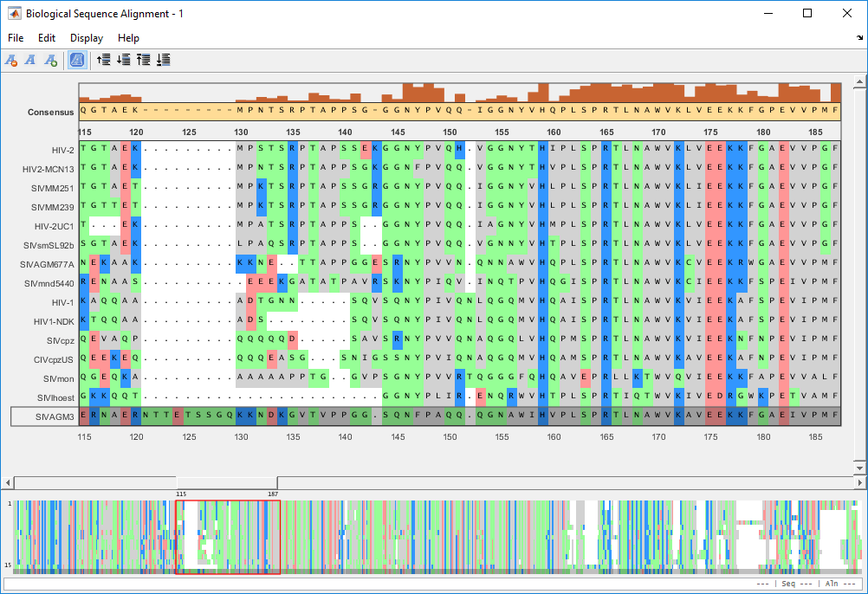This screenshot has height=594, width=868.
Task: Click ruler position 130 above alignment
Action: coord(242,132)
